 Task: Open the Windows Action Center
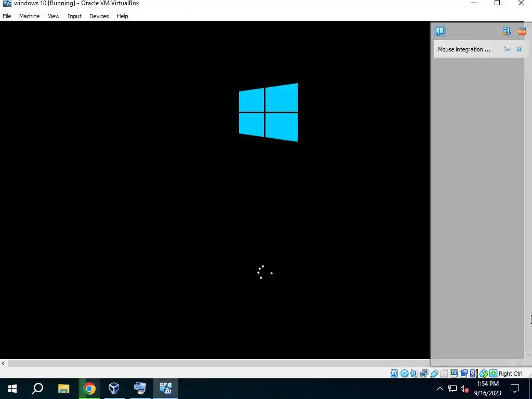pyautogui.click(x=515, y=389)
